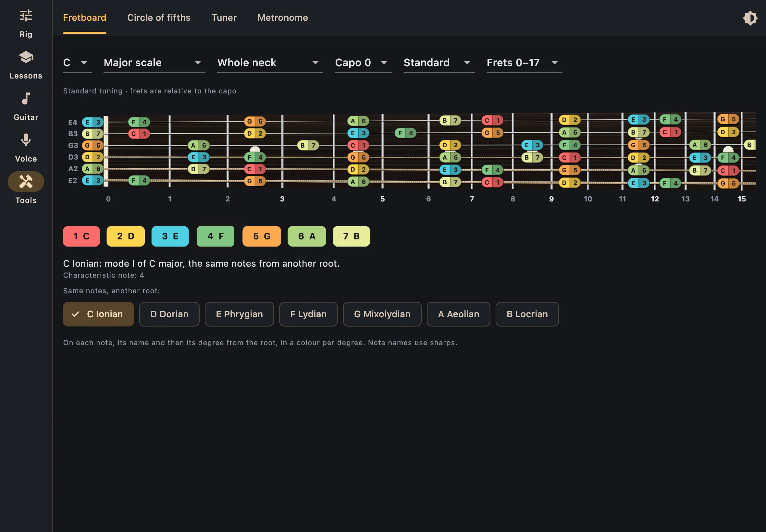This screenshot has width=766, height=532.
Task: Open the root note C dropdown
Action: pyautogui.click(x=77, y=63)
